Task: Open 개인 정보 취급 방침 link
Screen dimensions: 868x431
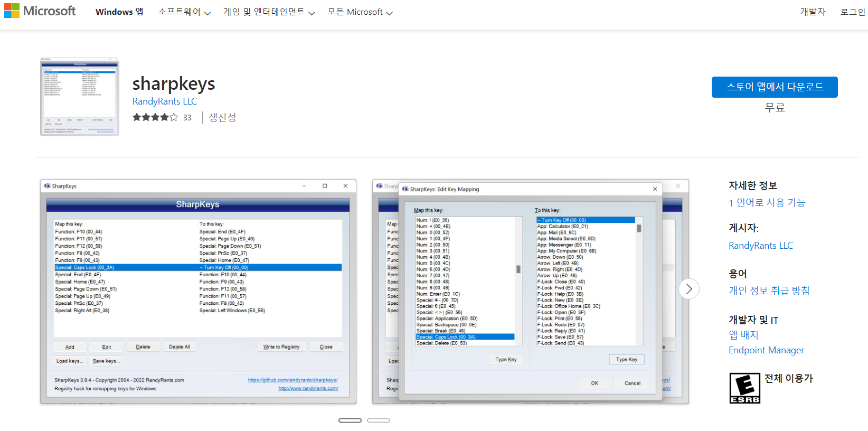Action: (769, 291)
